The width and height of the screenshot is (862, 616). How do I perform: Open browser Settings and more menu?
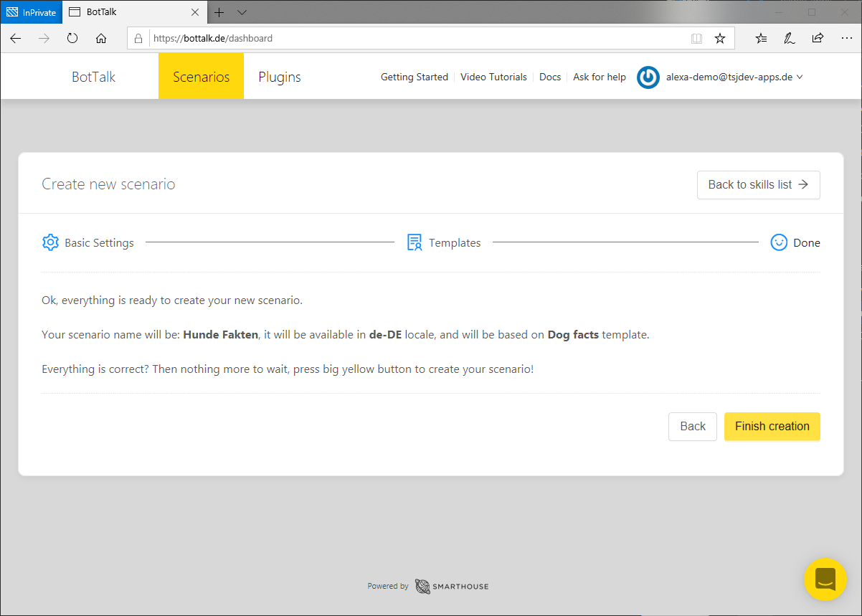tap(846, 39)
